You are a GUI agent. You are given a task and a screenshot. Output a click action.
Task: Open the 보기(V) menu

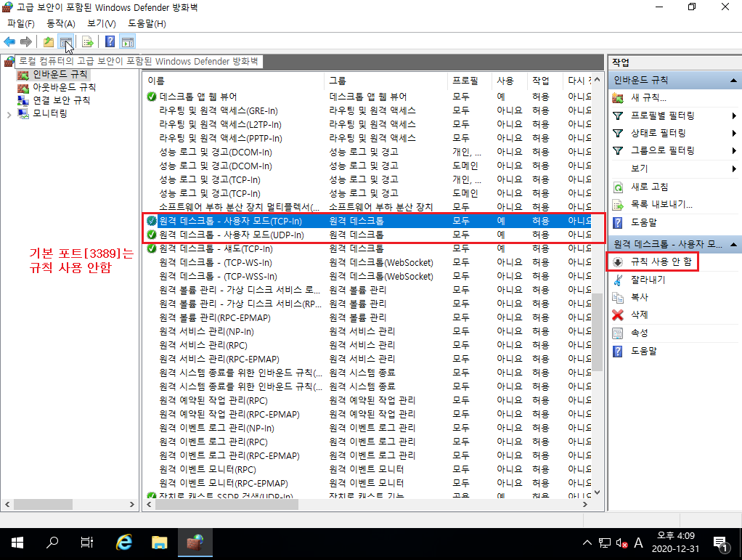point(101,24)
